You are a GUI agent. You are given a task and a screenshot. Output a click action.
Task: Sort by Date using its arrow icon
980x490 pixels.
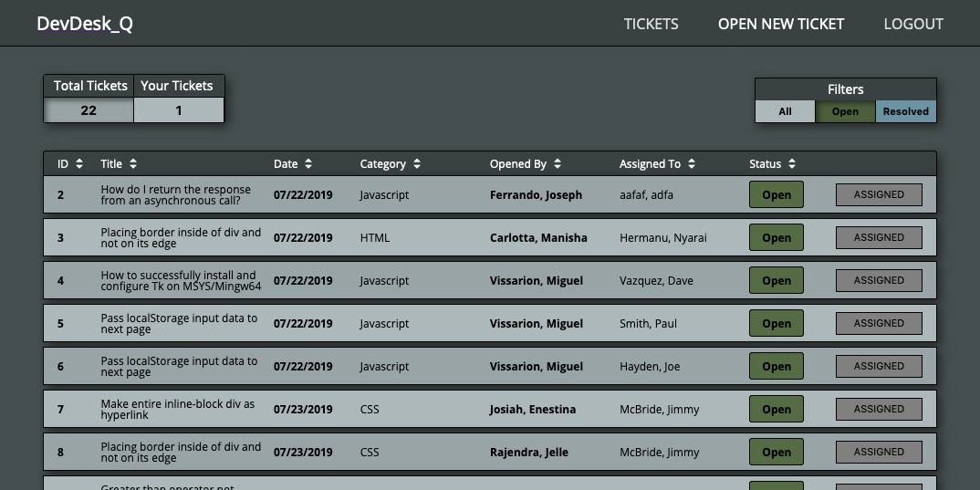[308, 163]
